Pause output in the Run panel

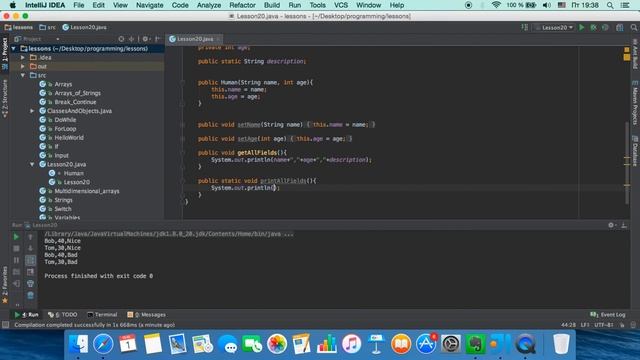coord(16,260)
